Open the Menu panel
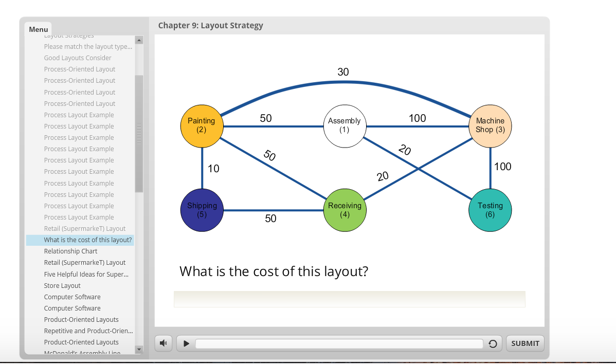This screenshot has width=616, height=364. point(38,29)
